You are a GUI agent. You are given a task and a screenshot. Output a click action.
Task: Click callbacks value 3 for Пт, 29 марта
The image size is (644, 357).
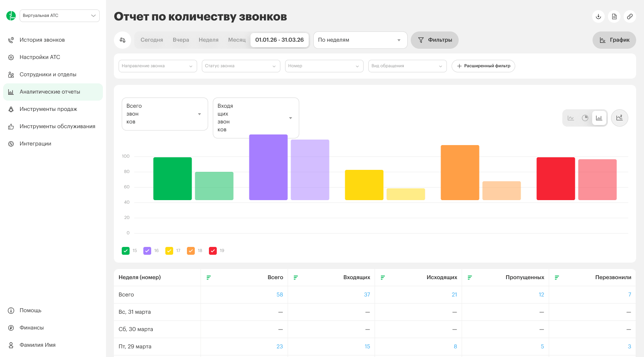click(x=629, y=347)
